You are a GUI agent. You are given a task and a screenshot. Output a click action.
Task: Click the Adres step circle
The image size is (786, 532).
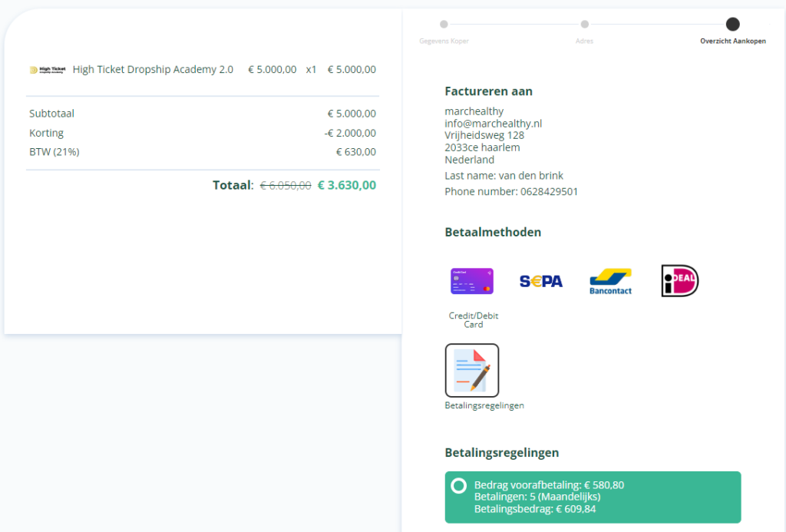point(584,25)
